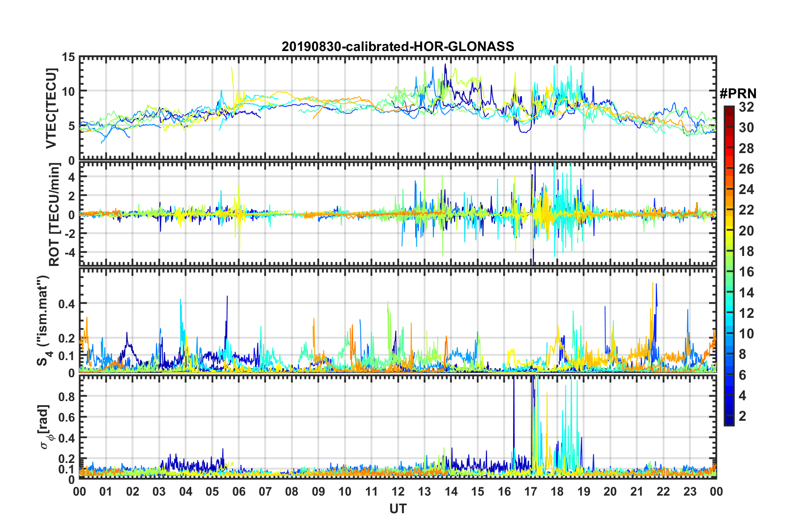Image resolution: width=796 pixels, height=532 pixels.
Task: Click UT axis hour label 17
Action: coord(531,491)
